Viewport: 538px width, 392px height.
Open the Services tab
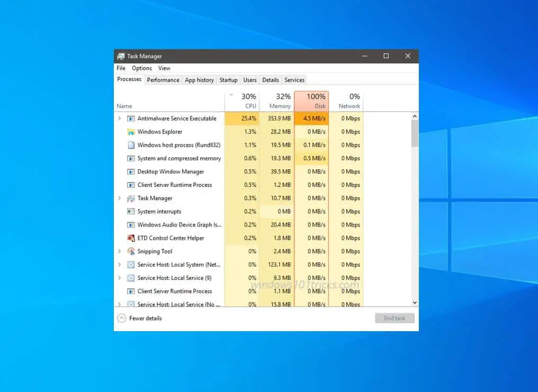(x=294, y=80)
